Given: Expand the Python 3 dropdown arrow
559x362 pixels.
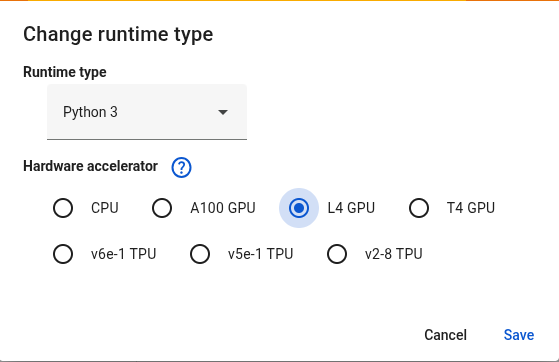Looking at the screenshot, I should pos(223,112).
